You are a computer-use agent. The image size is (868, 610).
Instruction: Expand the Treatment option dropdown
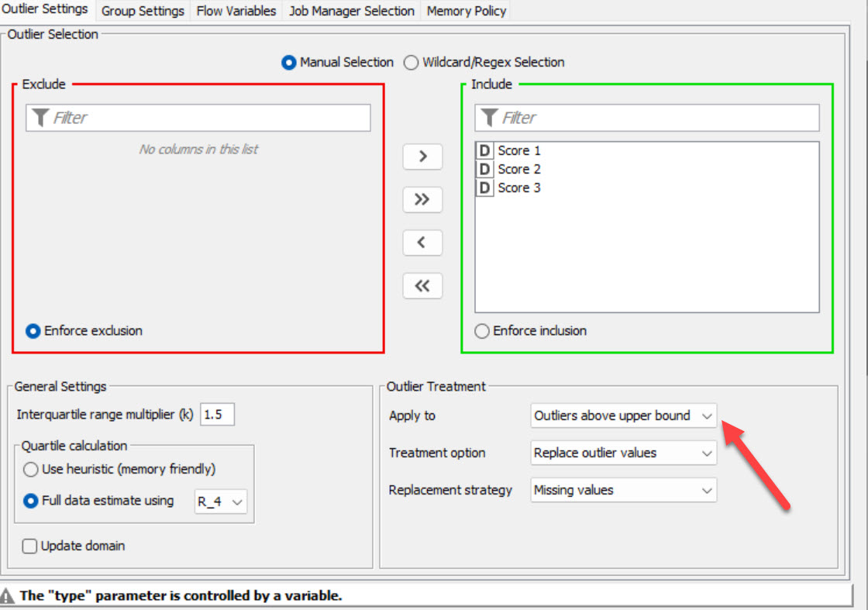(x=623, y=453)
